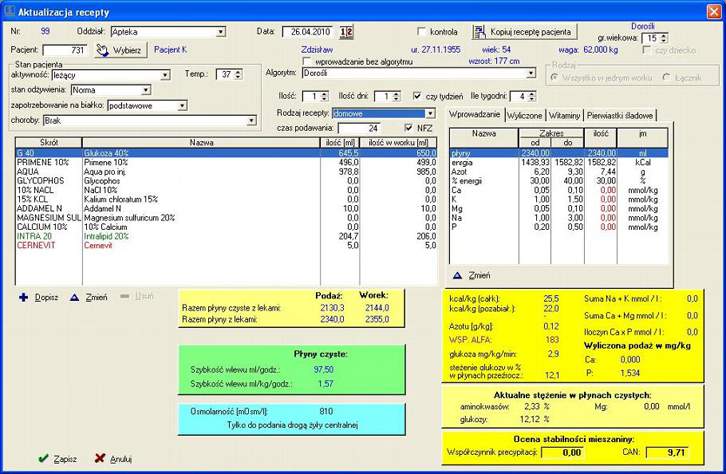Expand the Rodzaj recepty domowe dropdown
726x474 pixels.
(429, 113)
